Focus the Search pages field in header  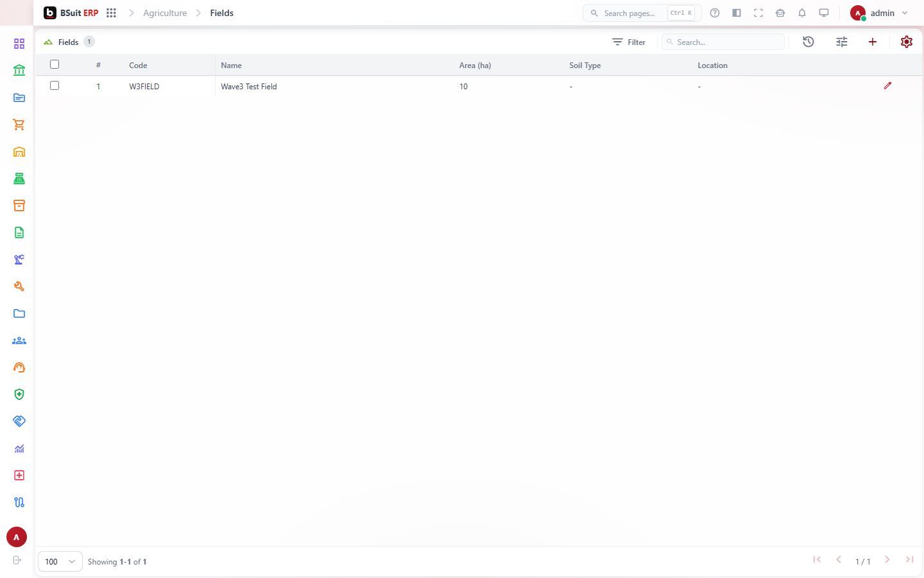click(x=642, y=13)
